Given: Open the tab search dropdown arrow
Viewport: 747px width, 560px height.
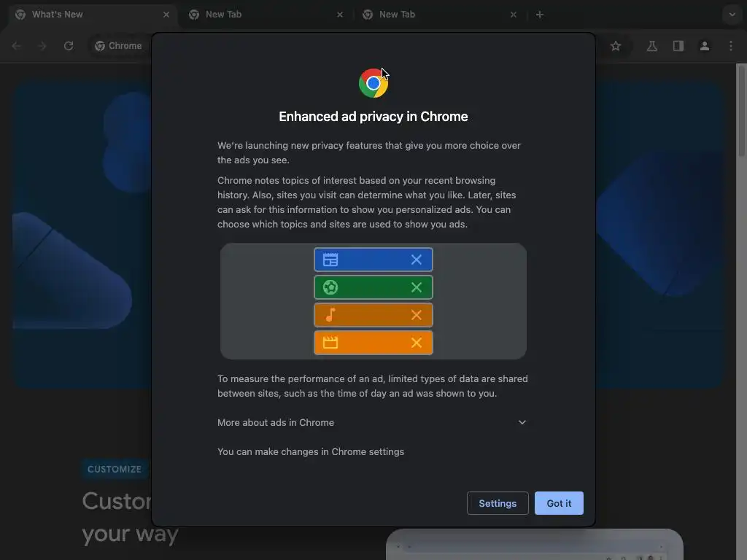Looking at the screenshot, I should tap(732, 15).
